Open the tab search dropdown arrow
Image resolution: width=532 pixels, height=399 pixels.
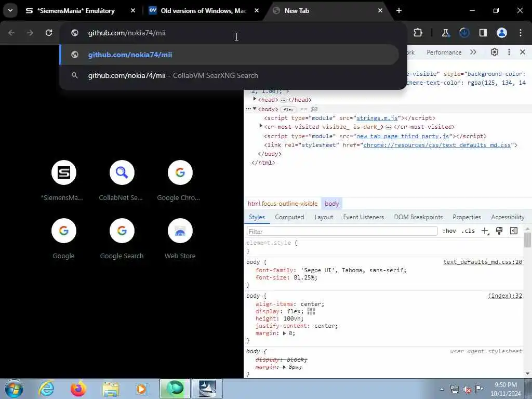(x=10, y=10)
